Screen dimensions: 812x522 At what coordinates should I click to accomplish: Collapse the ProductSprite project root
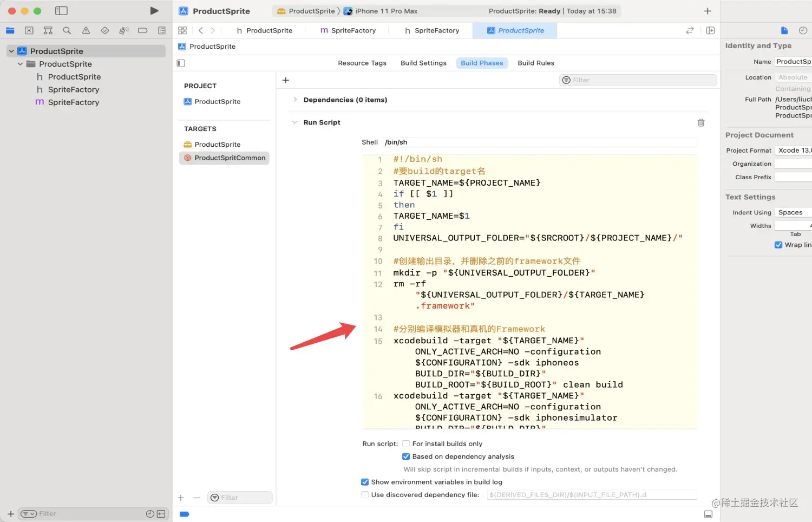[x=11, y=51]
